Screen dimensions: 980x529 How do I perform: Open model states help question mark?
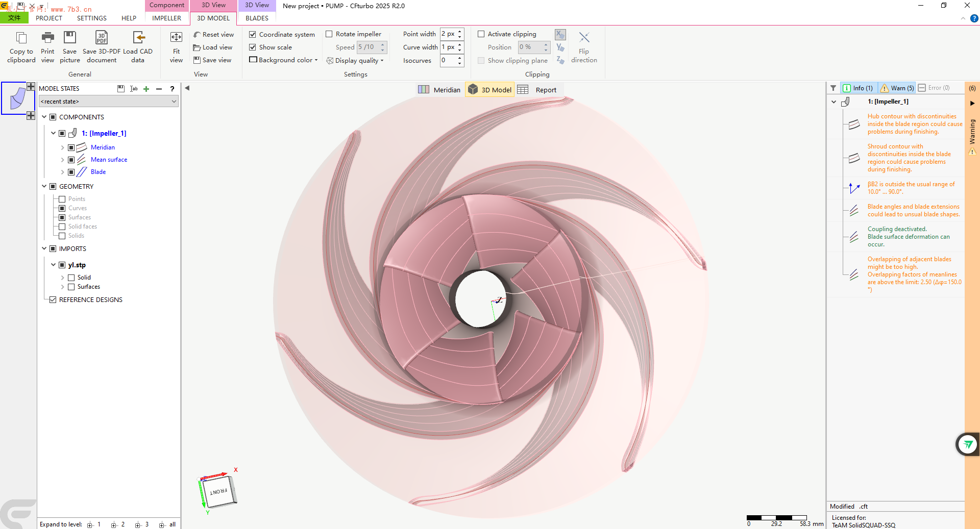(173, 89)
